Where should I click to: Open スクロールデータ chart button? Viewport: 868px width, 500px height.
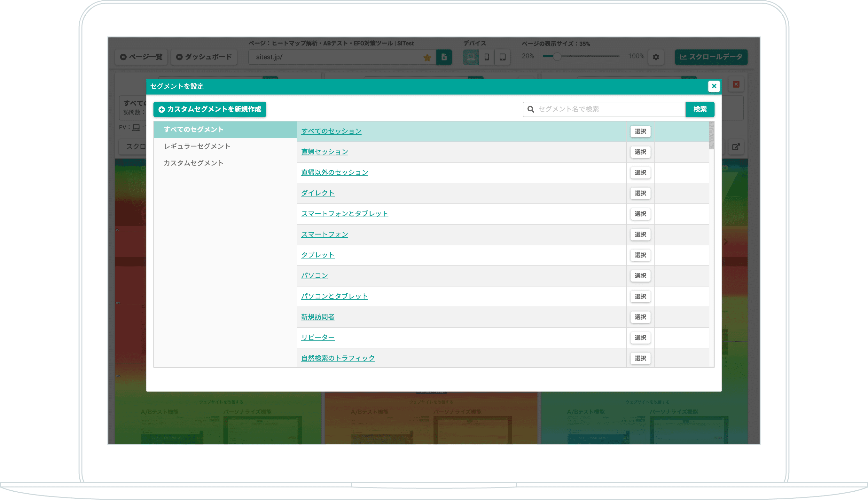711,57
